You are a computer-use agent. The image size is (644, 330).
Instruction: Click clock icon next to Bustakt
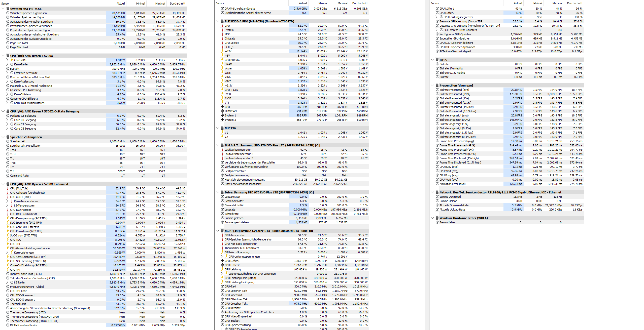tap(8, 69)
